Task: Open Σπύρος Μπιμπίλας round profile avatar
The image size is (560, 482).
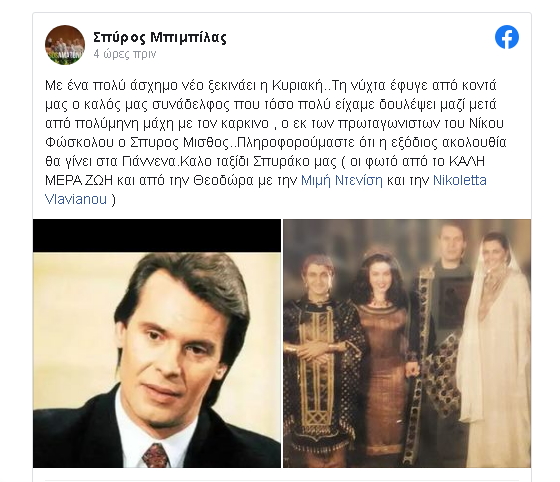Action: click(x=65, y=45)
